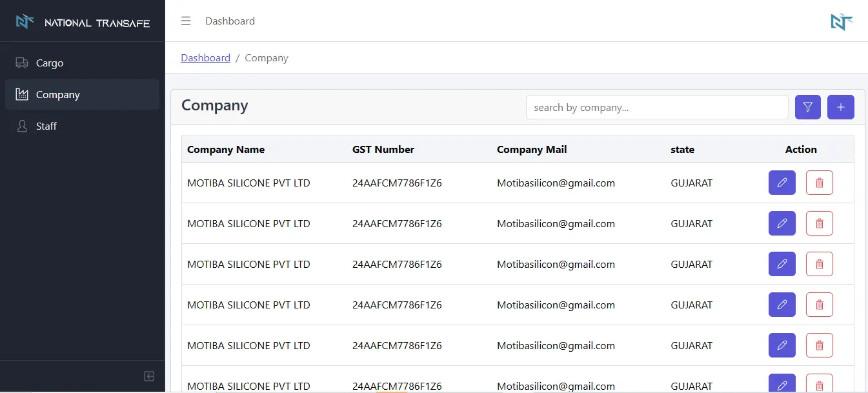Delete the first company row using the trash icon
The width and height of the screenshot is (868, 393).
coord(819,183)
